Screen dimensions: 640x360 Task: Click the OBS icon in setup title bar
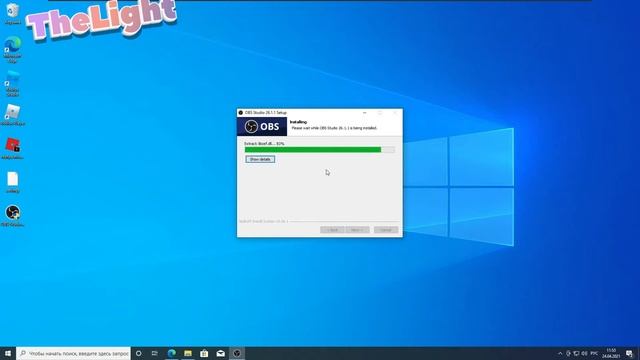click(241, 113)
